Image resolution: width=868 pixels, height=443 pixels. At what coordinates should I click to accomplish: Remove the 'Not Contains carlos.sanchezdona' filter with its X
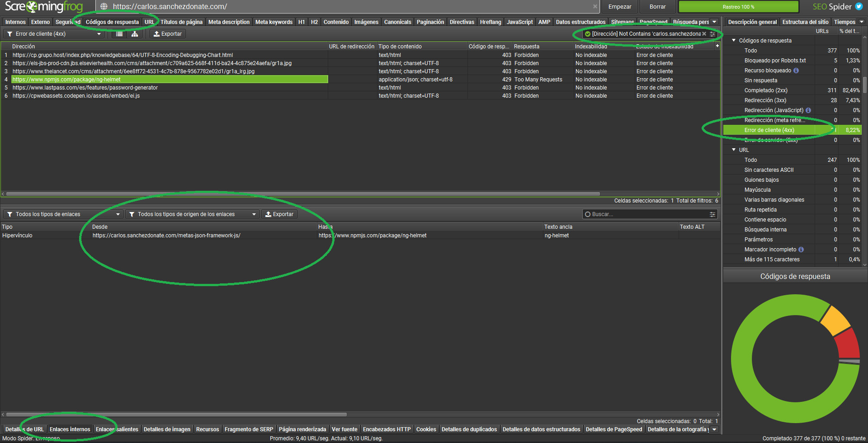pos(704,33)
